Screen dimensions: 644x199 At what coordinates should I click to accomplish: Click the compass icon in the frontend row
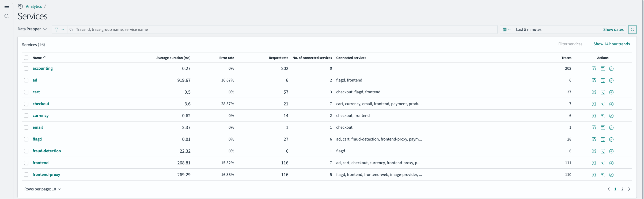pyautogui.click(x=611, y=163)
